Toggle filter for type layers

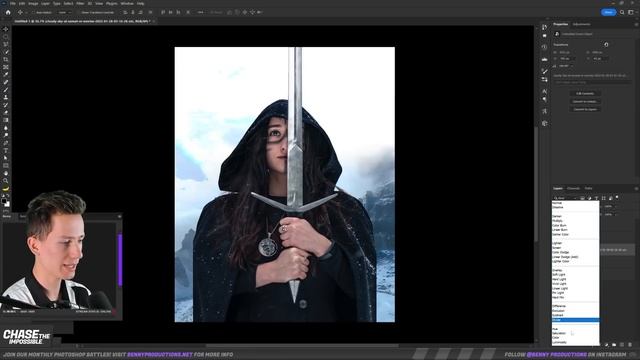(x=596, y=198)
